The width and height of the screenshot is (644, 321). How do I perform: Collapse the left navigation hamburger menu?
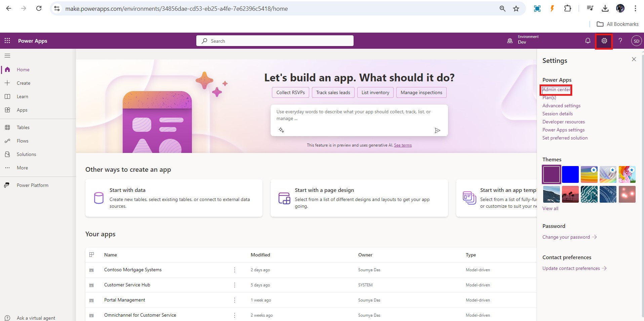click(x=7, y=56)
